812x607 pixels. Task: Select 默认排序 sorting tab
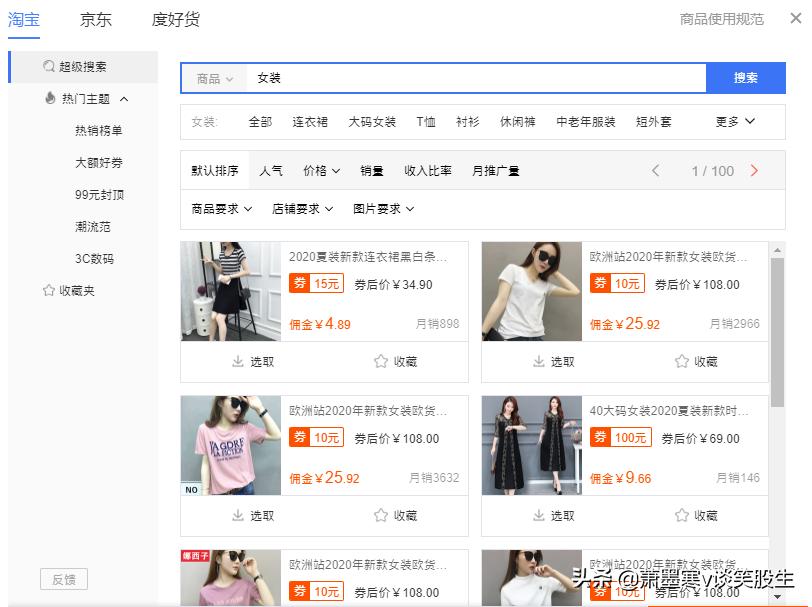point(215,170)
